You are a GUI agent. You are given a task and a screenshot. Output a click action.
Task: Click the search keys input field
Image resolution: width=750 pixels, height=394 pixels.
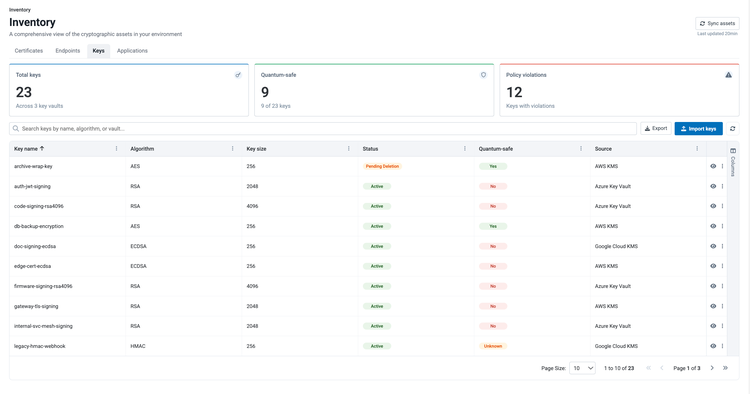(323, 129)
